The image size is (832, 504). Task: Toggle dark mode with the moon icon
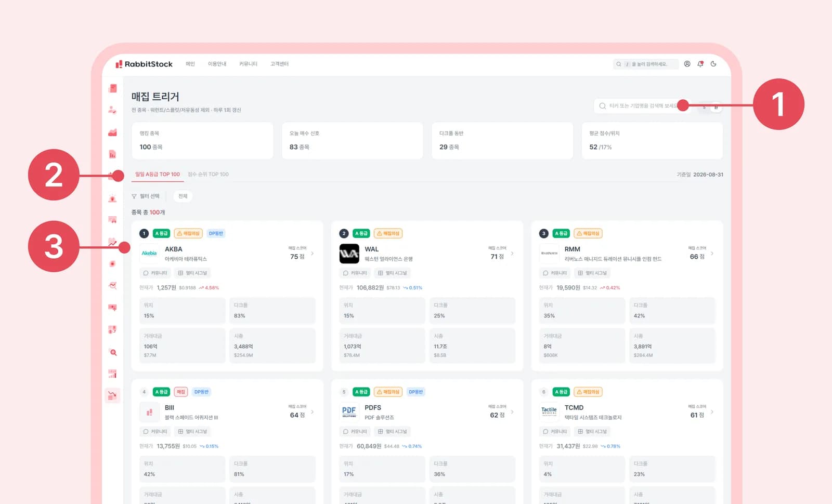click(713, 64)
